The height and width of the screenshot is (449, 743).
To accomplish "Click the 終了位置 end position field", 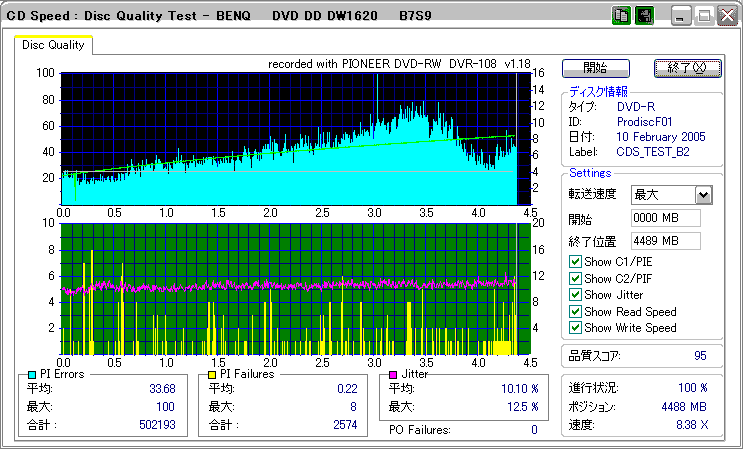I will (x=665, y=241).
